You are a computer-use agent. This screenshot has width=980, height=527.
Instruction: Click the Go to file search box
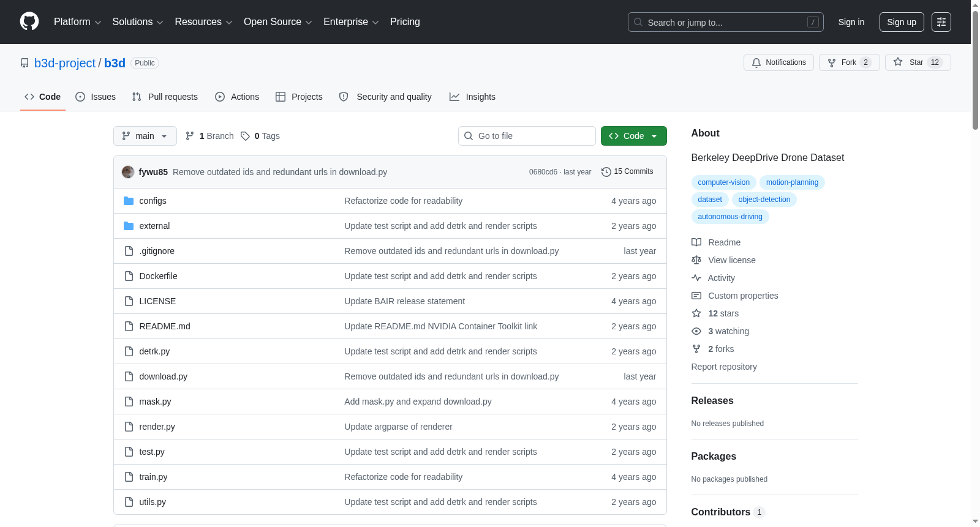tap(527, 136)
